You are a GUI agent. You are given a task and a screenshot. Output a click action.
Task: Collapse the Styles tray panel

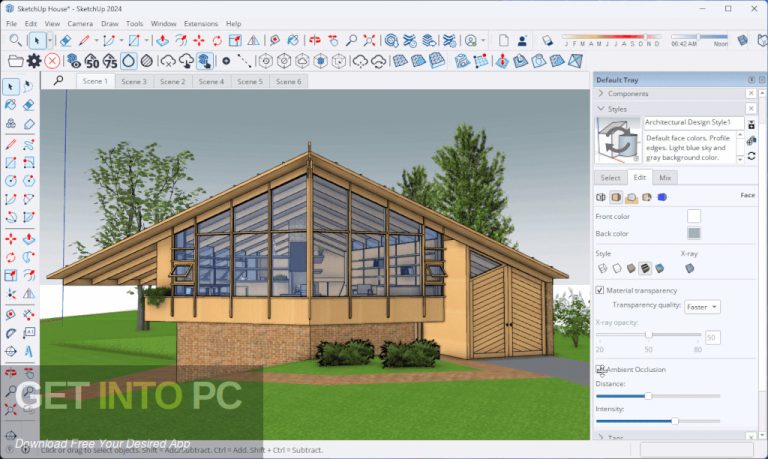pyautogui.click(x=601, y=109)
